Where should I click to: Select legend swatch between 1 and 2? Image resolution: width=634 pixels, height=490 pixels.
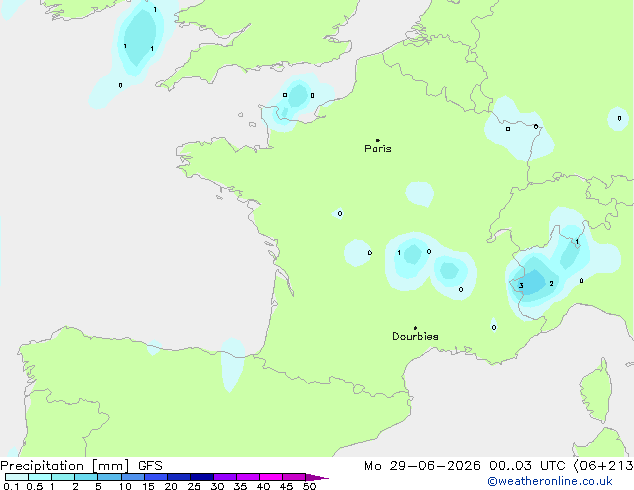[x=63, y=477]
